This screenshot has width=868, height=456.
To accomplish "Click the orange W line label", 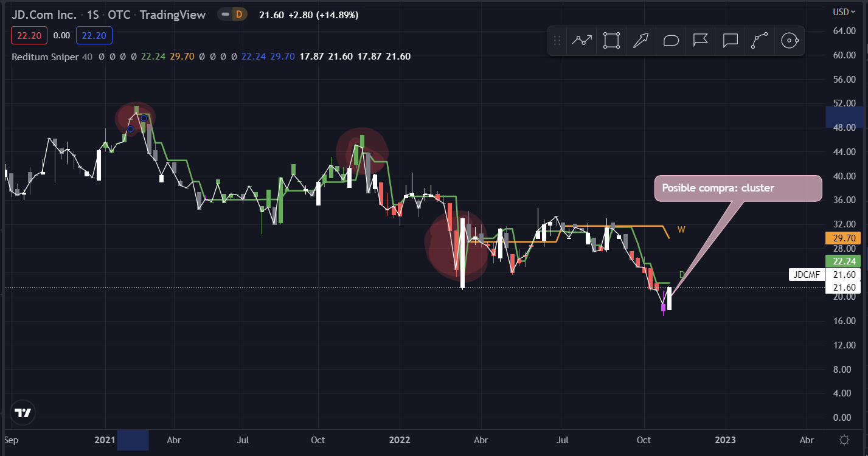I will (681, 230).
